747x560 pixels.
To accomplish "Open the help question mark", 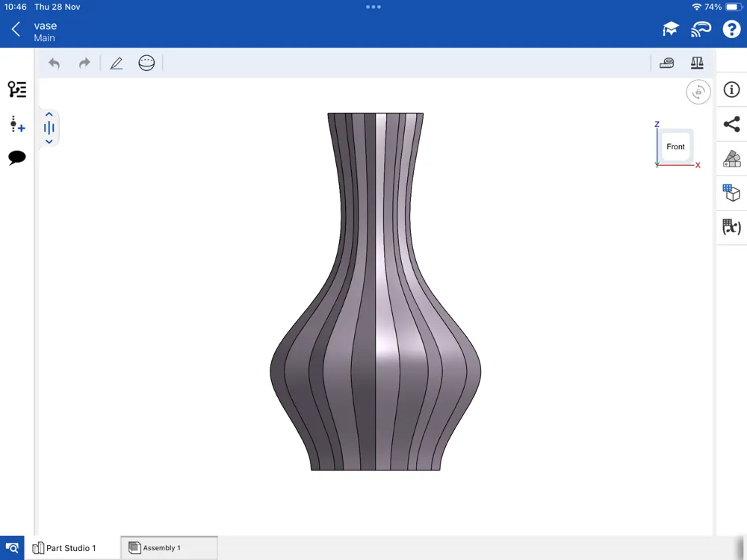I will click(x=731, y=29).
